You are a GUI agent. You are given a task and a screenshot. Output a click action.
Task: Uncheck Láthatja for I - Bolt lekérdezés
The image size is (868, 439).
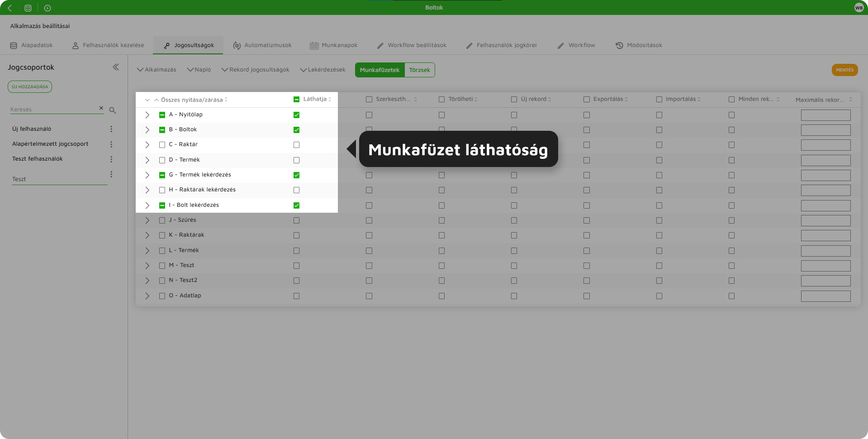(x=296, y=205)
